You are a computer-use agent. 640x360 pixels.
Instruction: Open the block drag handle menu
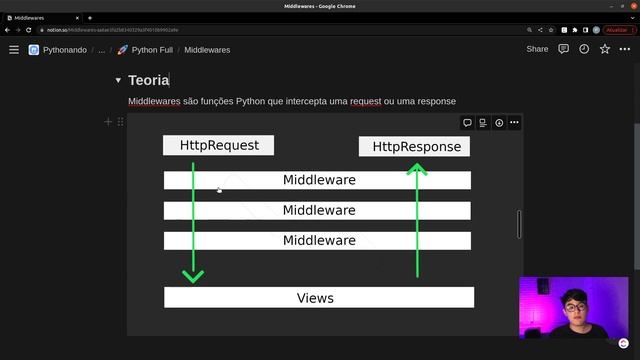[x=120, y=122]
